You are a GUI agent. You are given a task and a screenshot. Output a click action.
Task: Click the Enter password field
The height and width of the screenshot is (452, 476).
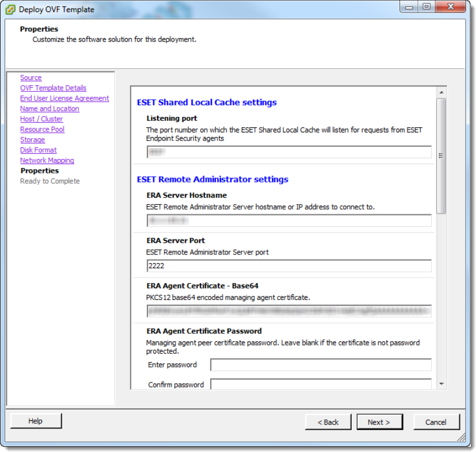point(321,365)
